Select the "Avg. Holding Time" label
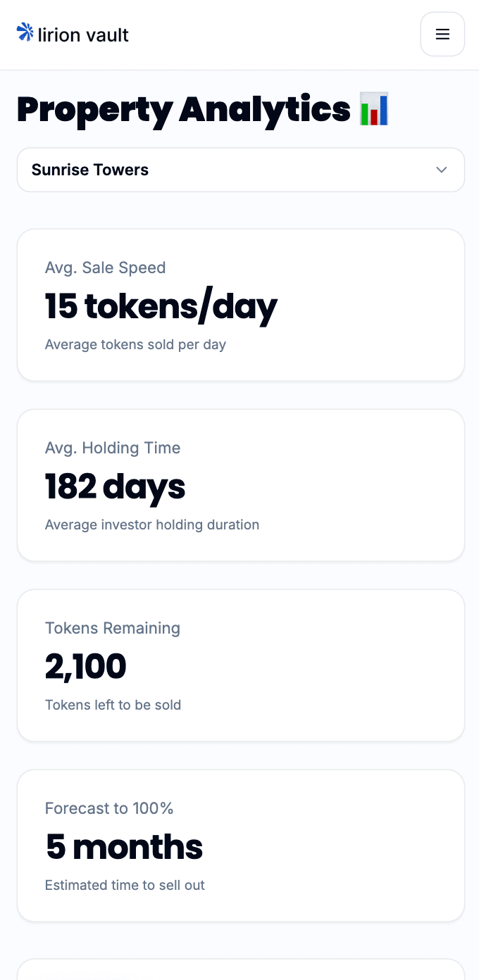Image resolution: width=479 pixels, height=980 pixels. 113,448
